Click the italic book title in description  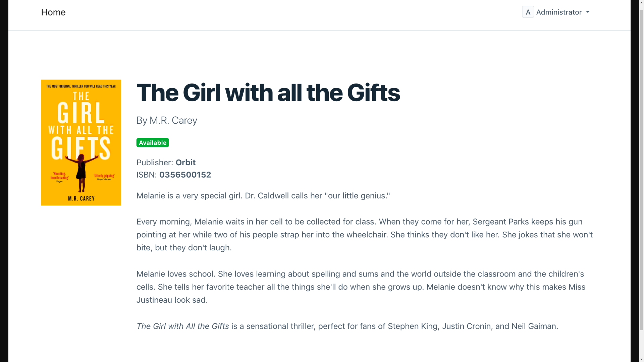182,326
